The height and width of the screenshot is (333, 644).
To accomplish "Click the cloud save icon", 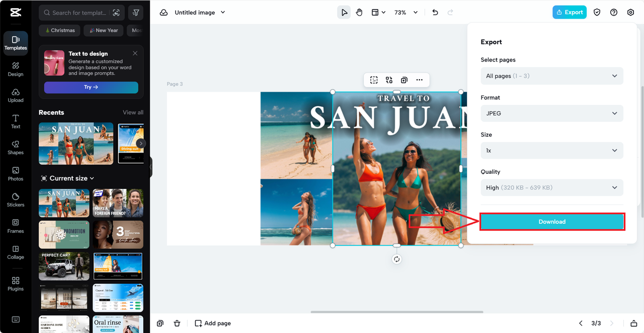I will tap(164, 13).
